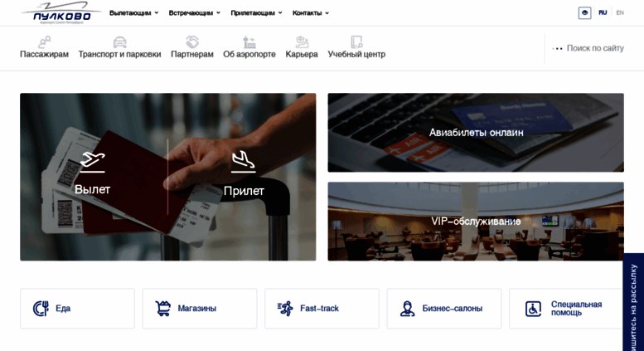Open the Магазины shops tile

pos(200,308)
